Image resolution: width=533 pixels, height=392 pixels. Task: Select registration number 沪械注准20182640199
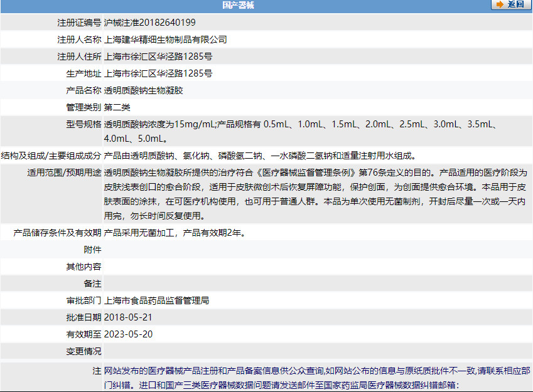pos(149,23)
